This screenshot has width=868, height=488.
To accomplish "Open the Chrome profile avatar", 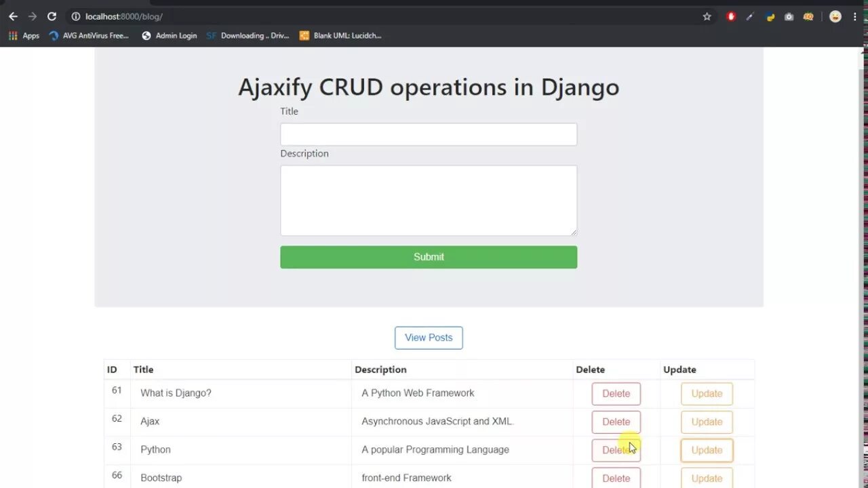I will tap(835, 16).
